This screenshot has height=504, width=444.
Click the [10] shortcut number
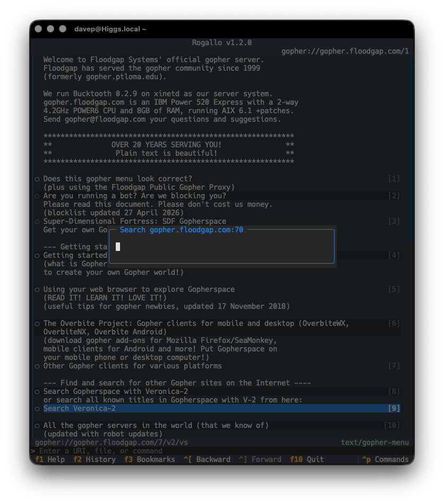[392, 425]
